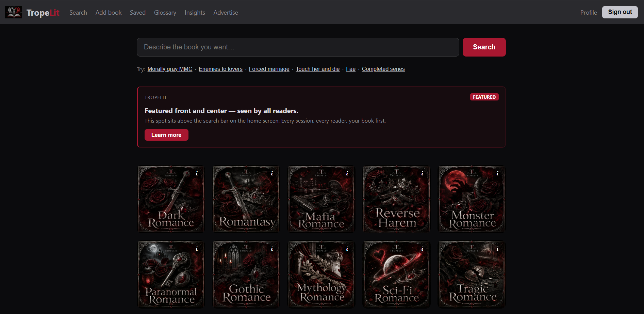The height and width of the screenshot is (314, 644).
Task: Open the Sci-Fi Romance genre card
Action: tap(396, 274)
